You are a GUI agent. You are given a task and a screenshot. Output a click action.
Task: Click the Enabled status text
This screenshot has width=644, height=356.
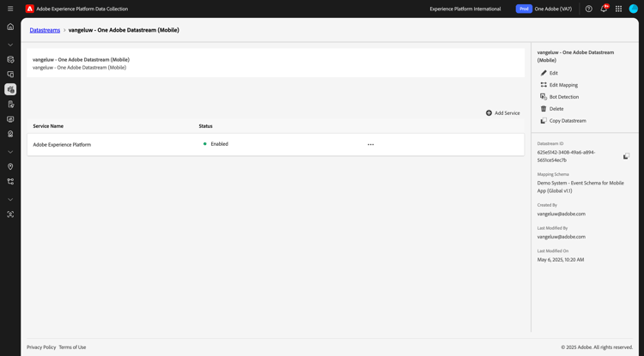[x=219, y=144]
